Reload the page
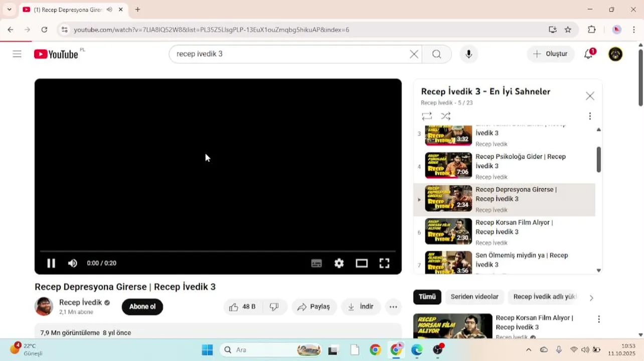 [44, 30]
